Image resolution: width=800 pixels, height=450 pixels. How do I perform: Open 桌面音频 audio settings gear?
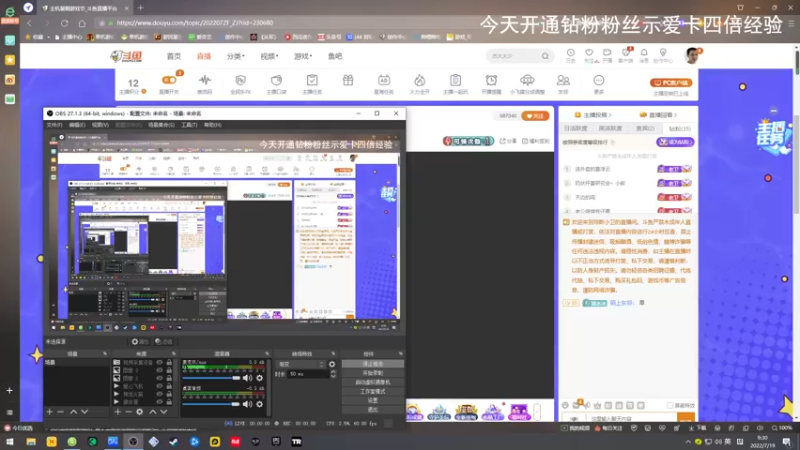(x=260, y=404)
